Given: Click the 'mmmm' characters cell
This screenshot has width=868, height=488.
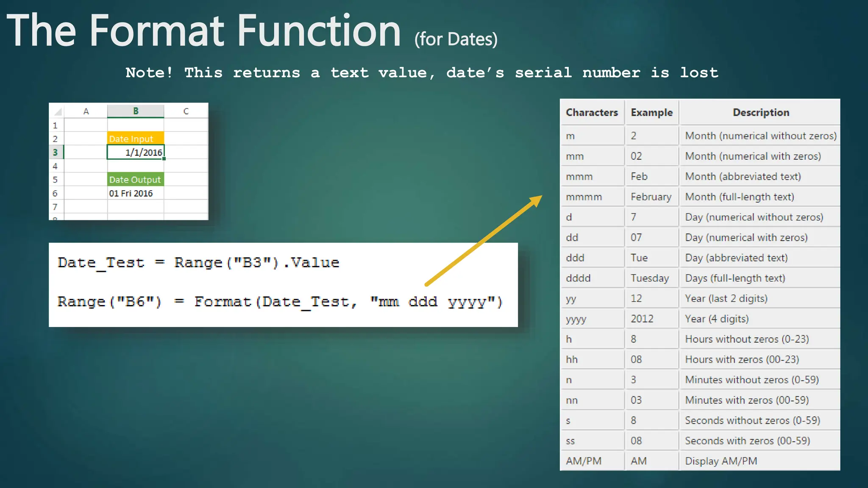Looking at the screenshot, I should tap(592, 197).
